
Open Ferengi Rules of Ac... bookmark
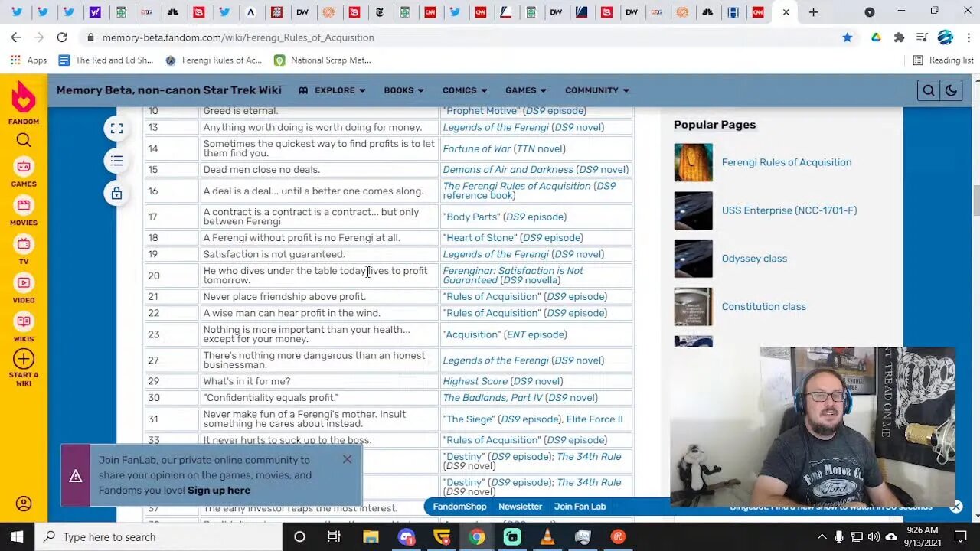coord(214,60)
